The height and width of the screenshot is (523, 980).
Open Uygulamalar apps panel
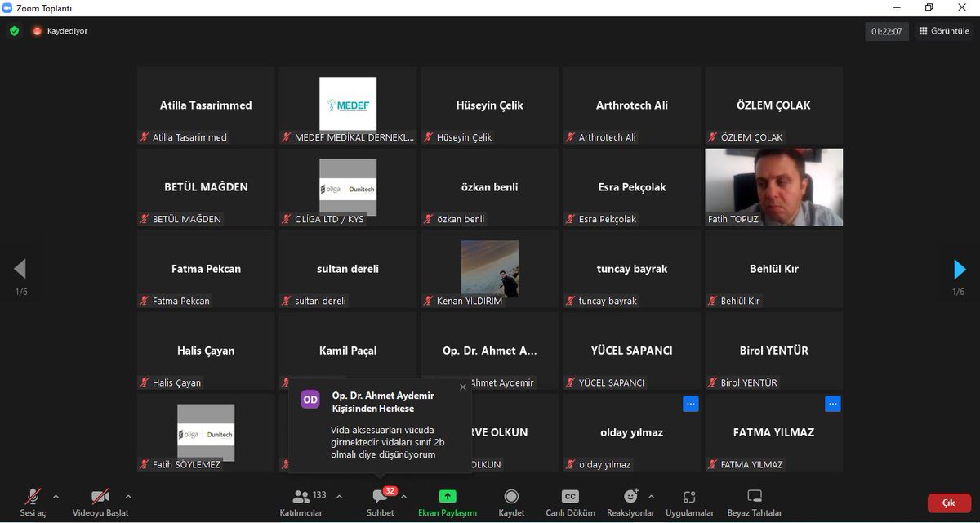pyautogui.click(x=689, y=501)
